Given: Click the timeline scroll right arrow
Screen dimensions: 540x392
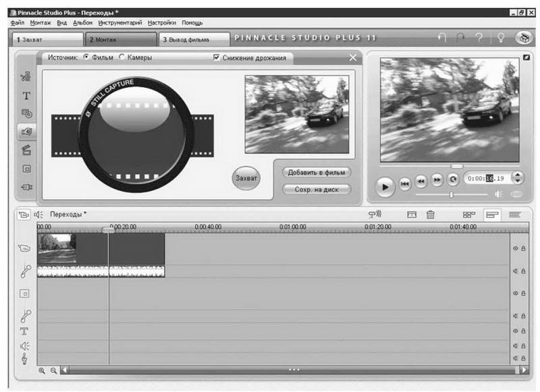Looking at the screenshot, I should 524,370.
